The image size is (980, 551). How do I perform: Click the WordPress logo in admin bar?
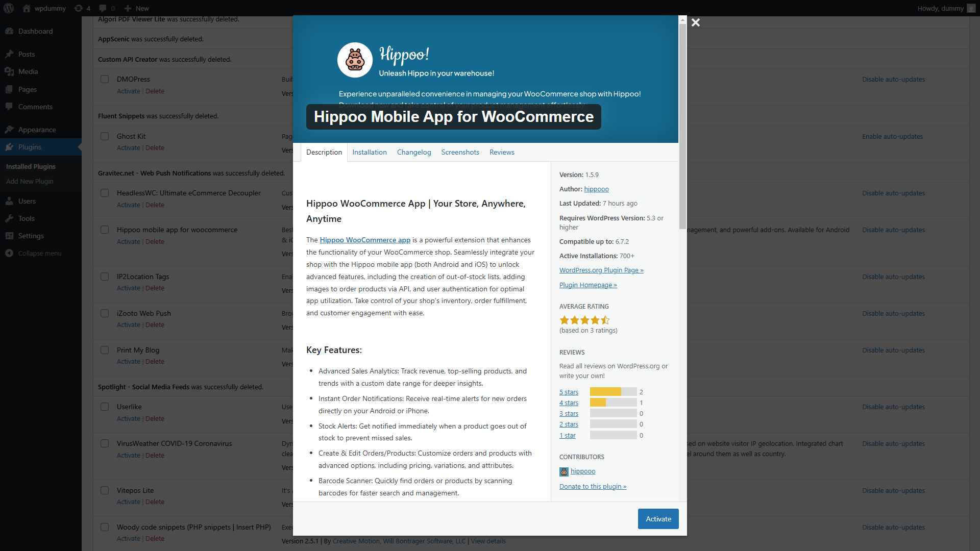(x=9, y=8)
